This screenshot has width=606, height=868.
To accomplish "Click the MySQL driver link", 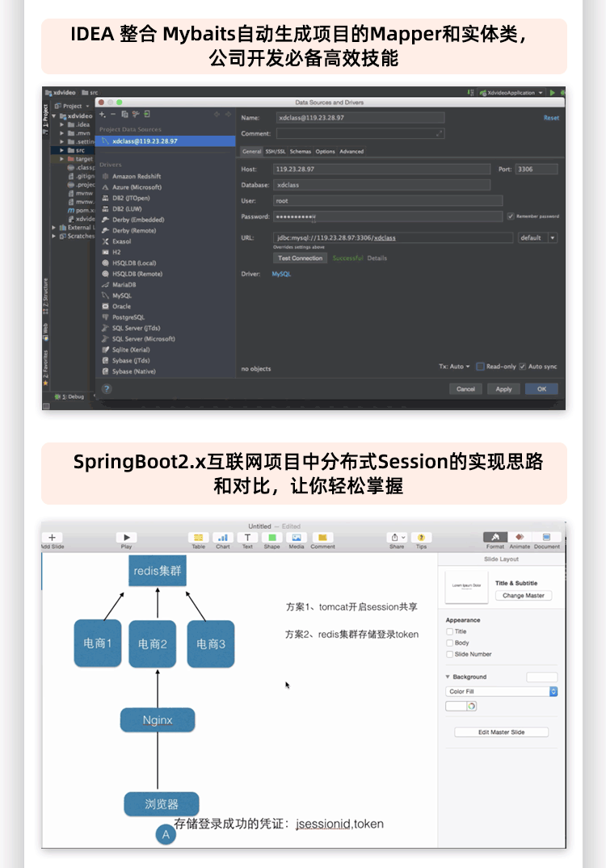I will click(x=281, y=274).
